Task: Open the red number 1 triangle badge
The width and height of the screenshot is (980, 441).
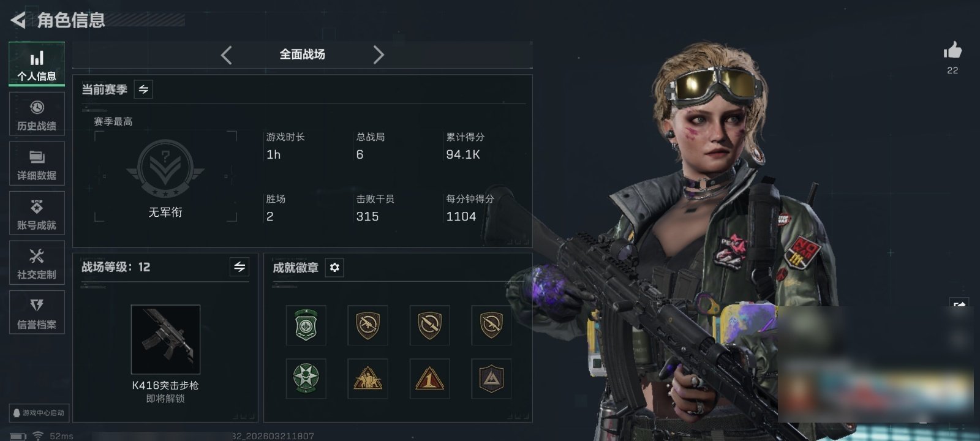Action: click(429, 379)
